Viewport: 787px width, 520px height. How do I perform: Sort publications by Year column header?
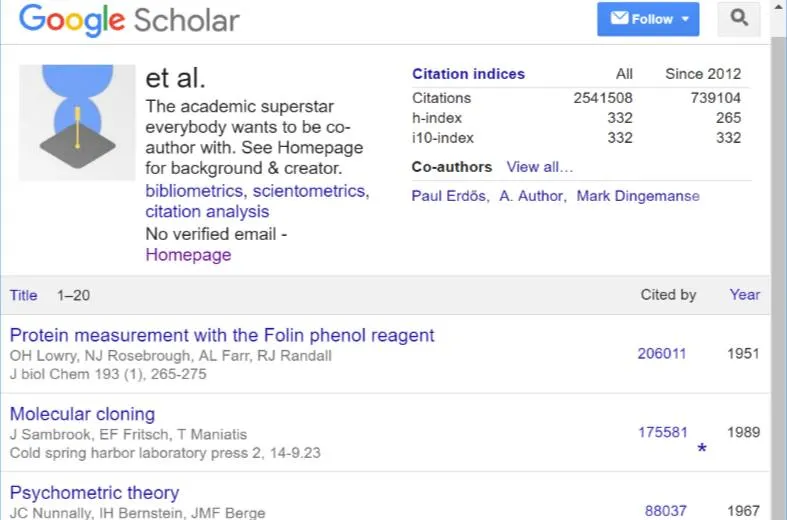(x=744, y=295)
